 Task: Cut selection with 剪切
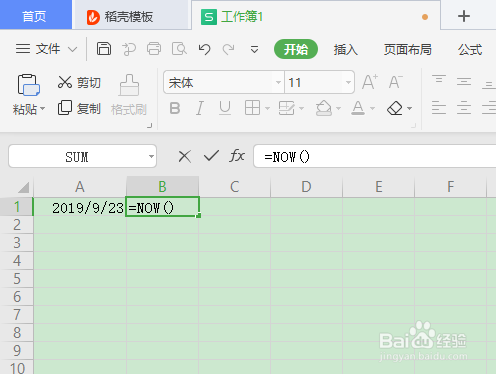pyautogui.click(x=79, y=82)
